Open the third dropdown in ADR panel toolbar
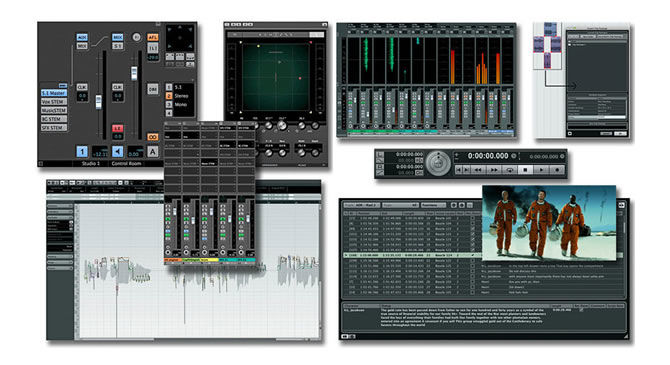Viewport: 670px width, 365px height. coord(433,205)
